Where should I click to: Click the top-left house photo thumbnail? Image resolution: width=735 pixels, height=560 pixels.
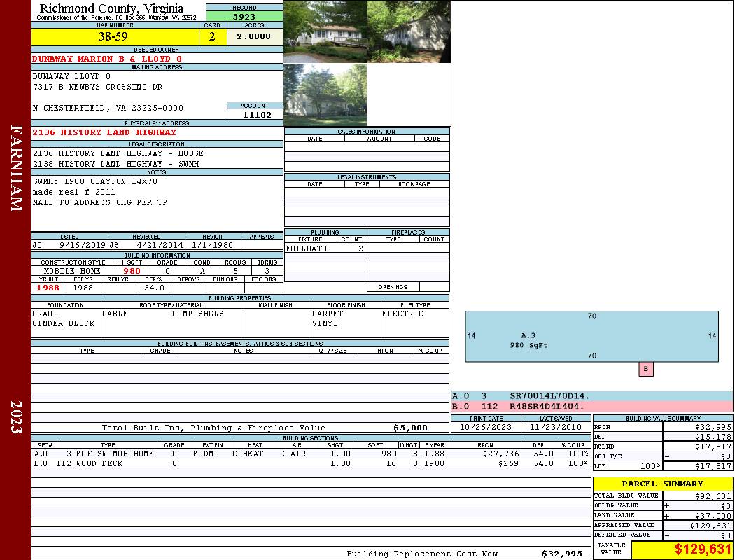click(x=325, y=31)
